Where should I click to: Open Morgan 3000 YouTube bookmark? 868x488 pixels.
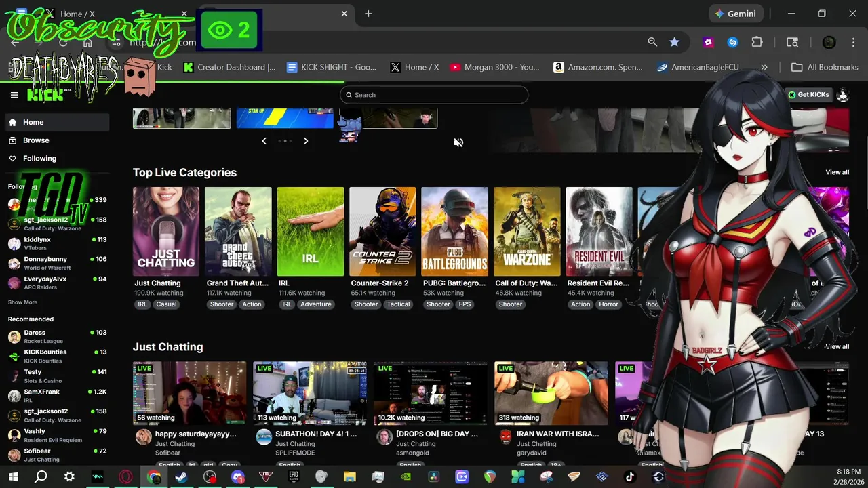[494, 67]
